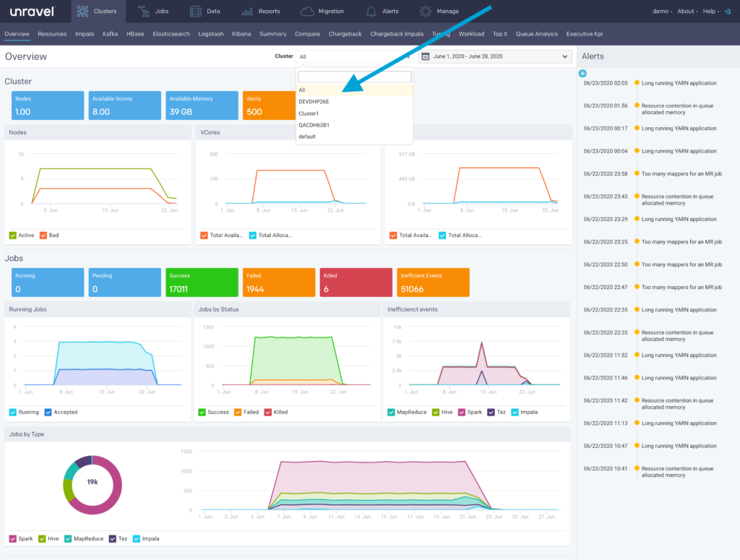Disable the Impala legend under Jobs by Type
Screen dimensions: 740x560
137,538
